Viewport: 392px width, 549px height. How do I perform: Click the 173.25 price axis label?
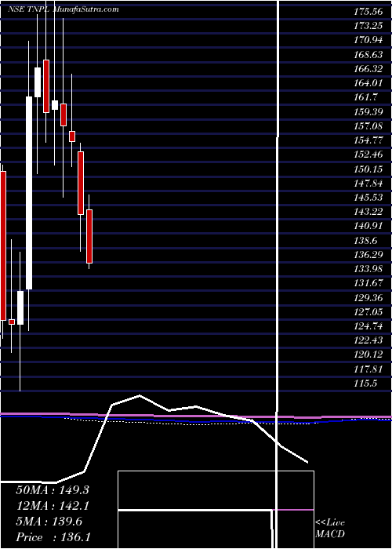(368, 26)
